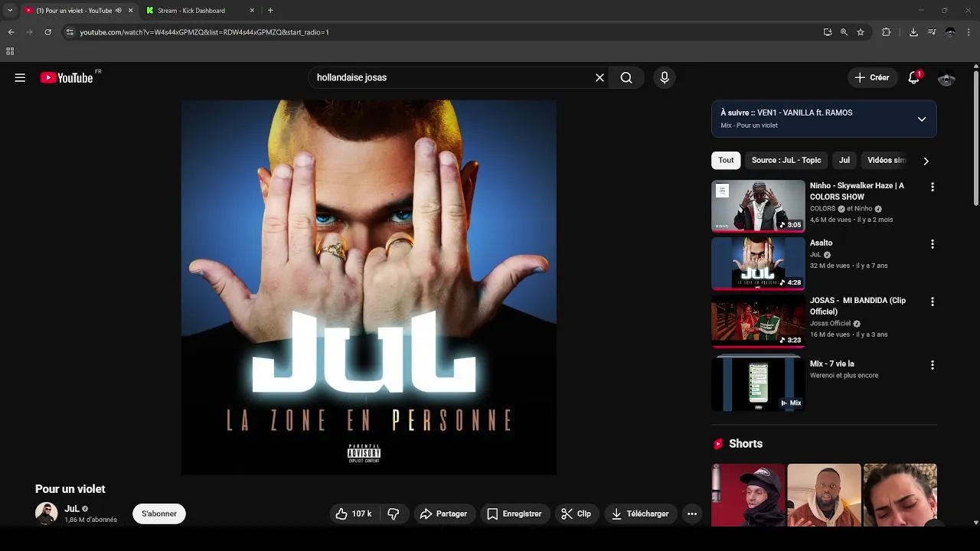Close the Pour un violet tab
This screenshot has width=980, height=551.
click(x=130, y=11)
